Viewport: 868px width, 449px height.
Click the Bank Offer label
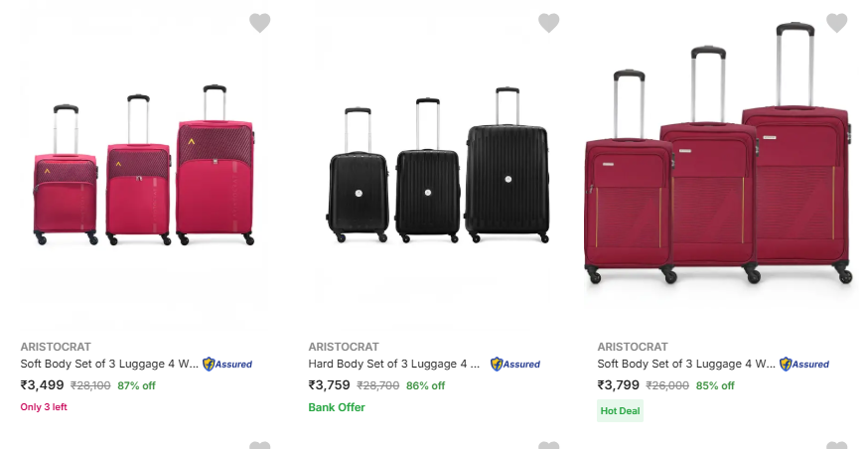coord(337,407)
